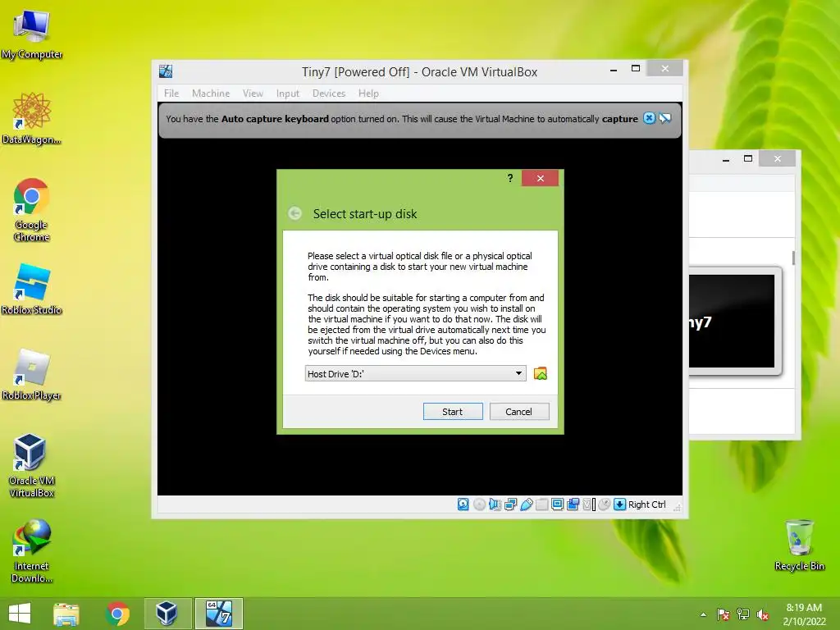Screen dimensions: 840x630
Task: Open the Help menu
Action: (x=368, y=94)
